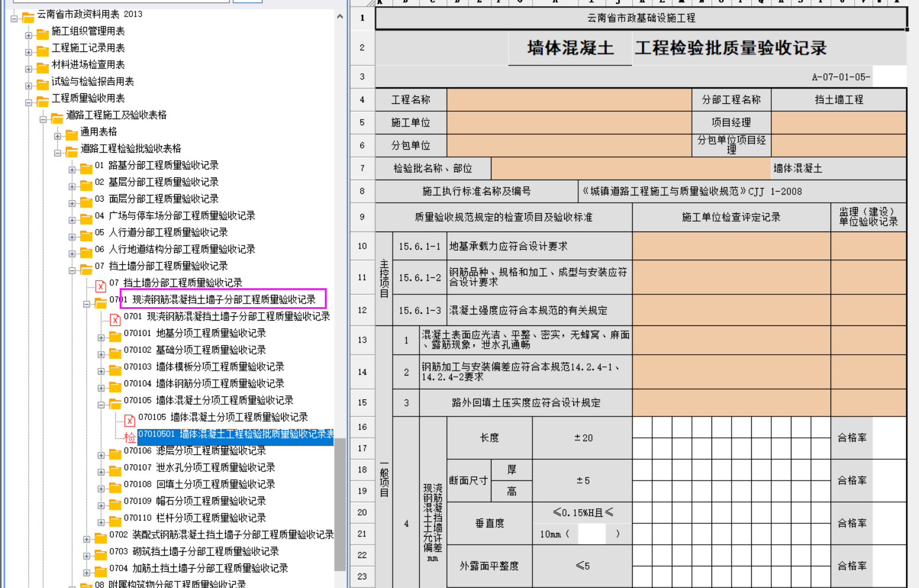919x588 pixels.
Task: Select 07010501 墙体混凝土工程检验批质量验收记录表
Action: point(236,434)
